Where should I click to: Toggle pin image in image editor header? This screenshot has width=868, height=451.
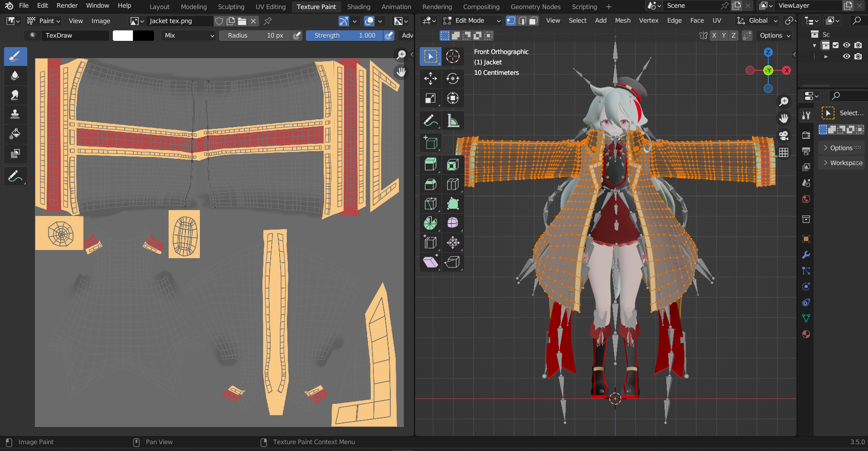[268, 21]
